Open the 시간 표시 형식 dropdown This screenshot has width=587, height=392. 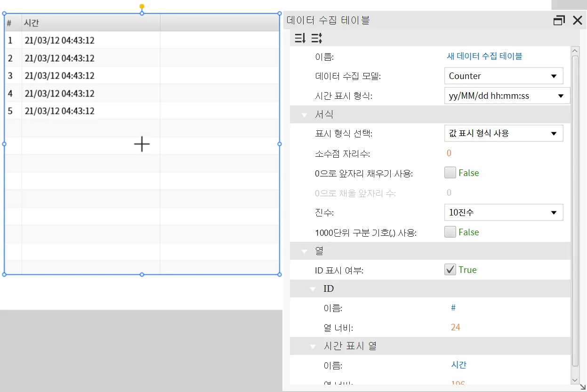click(507, 96)
